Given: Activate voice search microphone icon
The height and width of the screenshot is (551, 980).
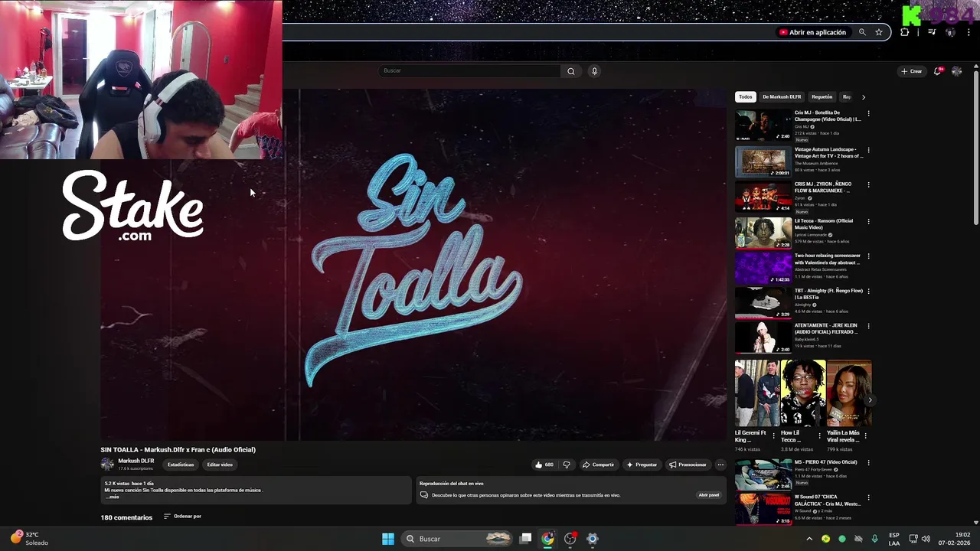Looking at the screenshot, I should pyautogui.click(x=594, y=71).
